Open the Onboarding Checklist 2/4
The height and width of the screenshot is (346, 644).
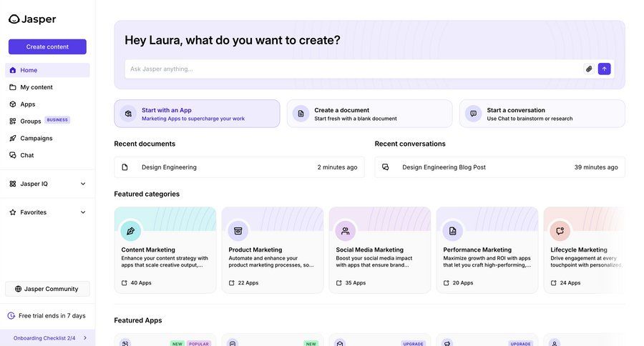coord(47,338)
